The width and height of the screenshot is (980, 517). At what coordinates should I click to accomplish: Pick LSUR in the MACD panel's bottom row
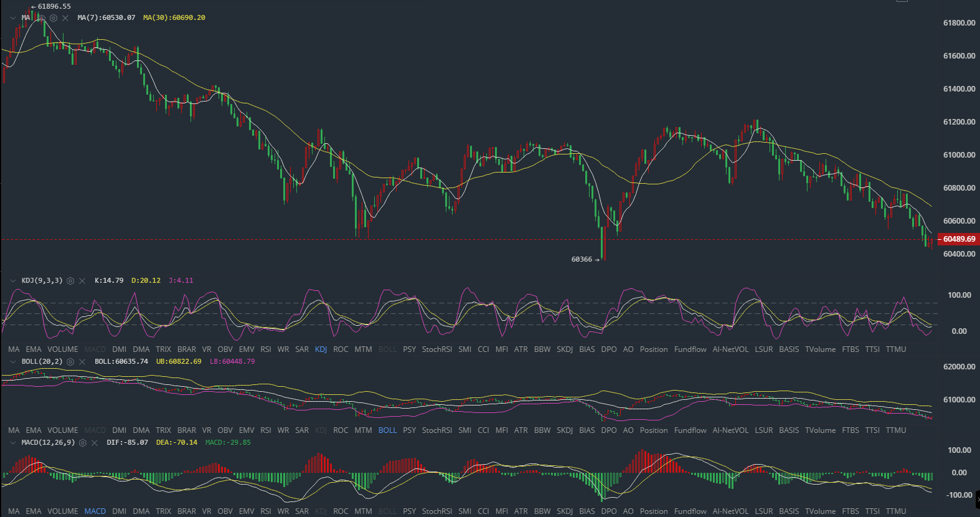764,511
